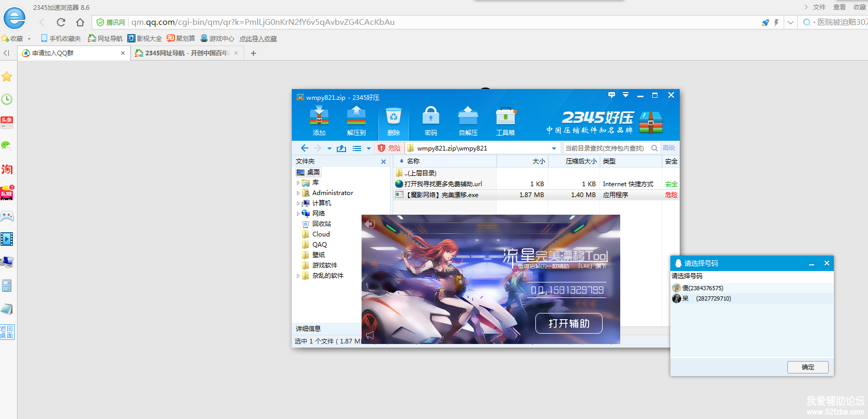Viewport: 868px width, 419px height.
Task: Click the 自解压 (Self-extract) icon
Action: click(468, 121)
